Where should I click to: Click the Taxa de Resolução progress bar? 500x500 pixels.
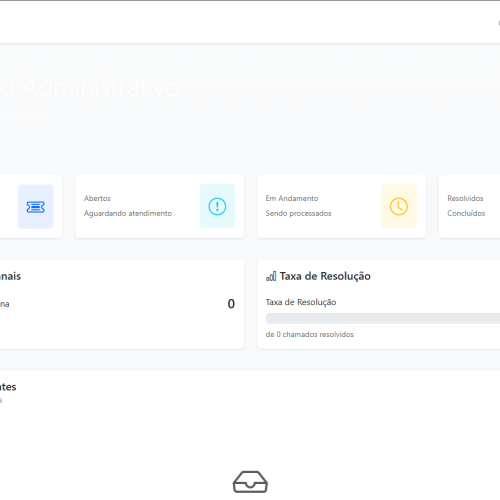coord(383,318)
